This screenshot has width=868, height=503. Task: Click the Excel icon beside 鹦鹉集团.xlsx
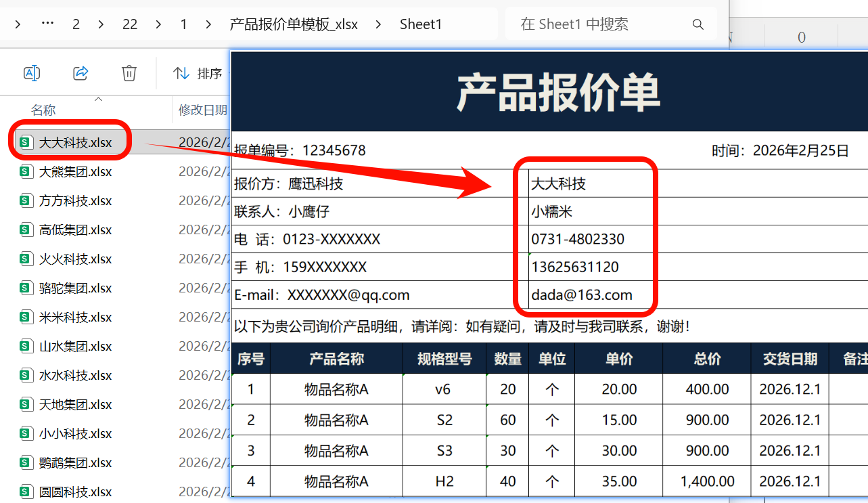(x=26, y=462)
